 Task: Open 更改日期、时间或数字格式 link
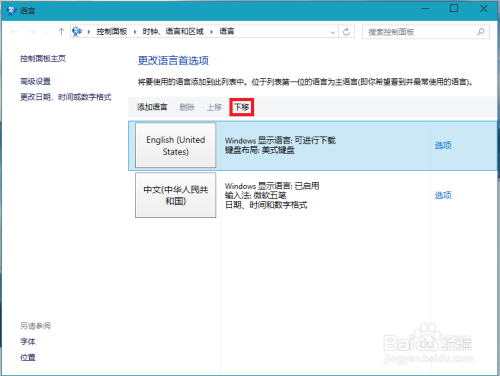[66, 97]
